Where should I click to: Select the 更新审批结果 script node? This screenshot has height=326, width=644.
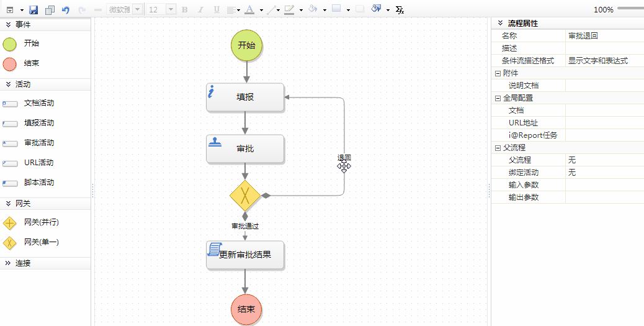[x=245, y=255]
